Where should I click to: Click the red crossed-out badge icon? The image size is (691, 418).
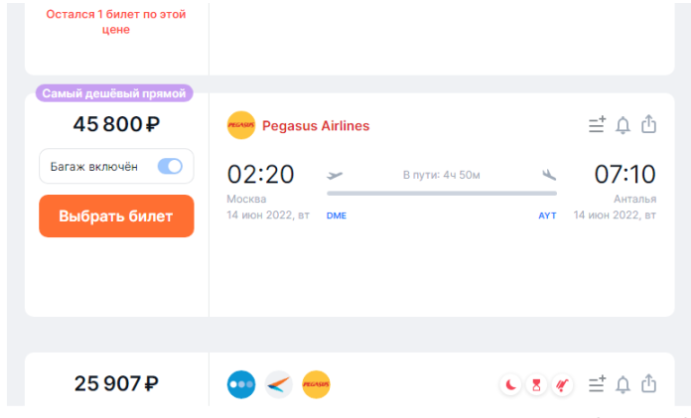[562, 385]
